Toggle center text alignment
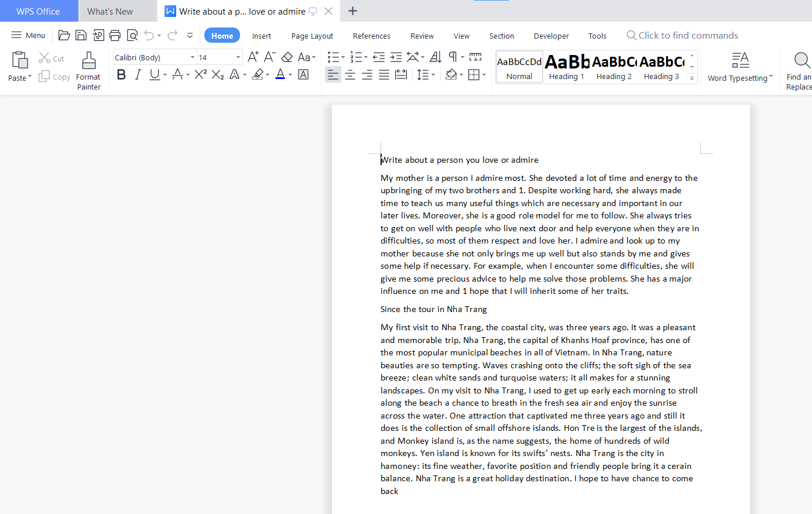Screen dimensions: 812x514 [x=350, y=74]
